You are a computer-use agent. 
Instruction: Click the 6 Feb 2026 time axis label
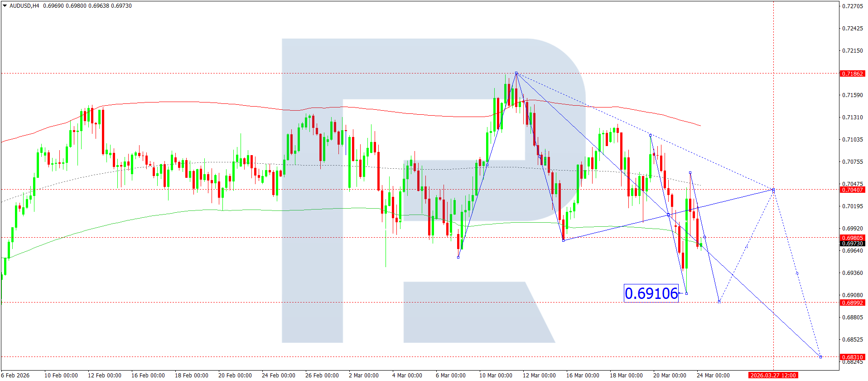[15, 375]
